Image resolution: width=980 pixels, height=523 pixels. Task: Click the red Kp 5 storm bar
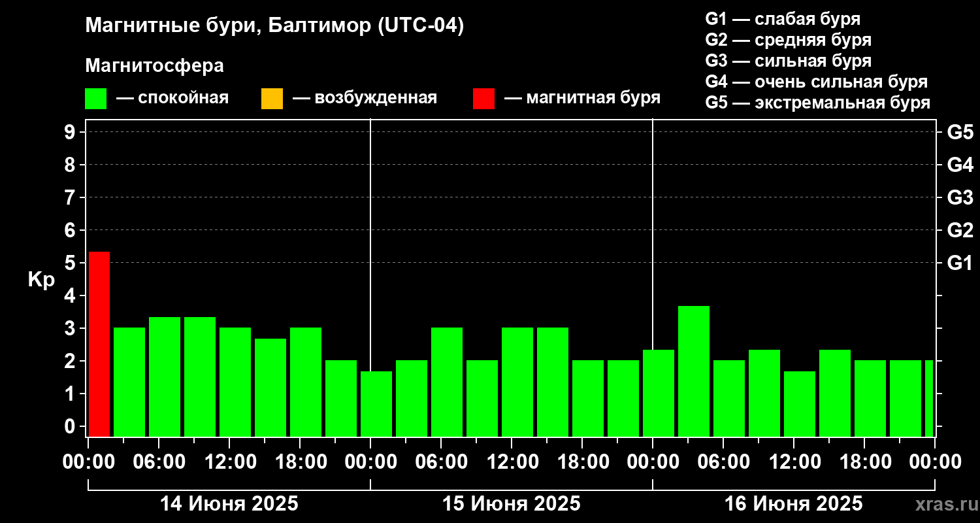tap(99, 344)
